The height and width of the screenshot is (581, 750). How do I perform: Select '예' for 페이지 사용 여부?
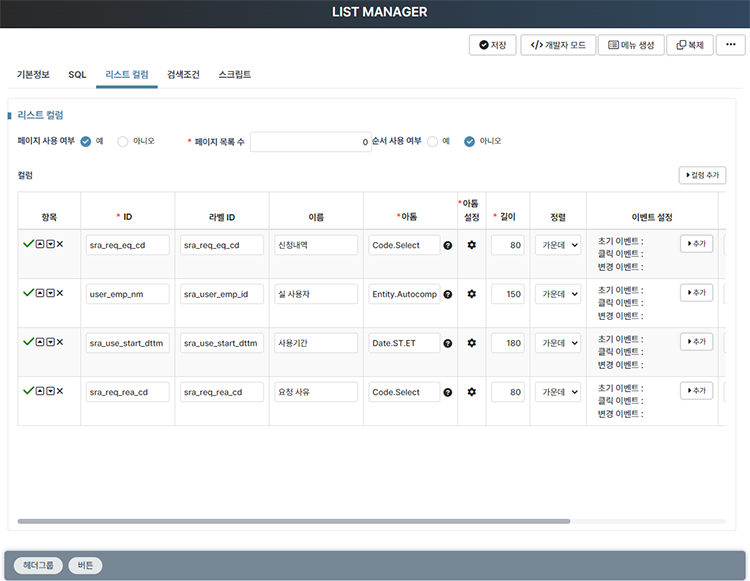[x=86, y=141]
